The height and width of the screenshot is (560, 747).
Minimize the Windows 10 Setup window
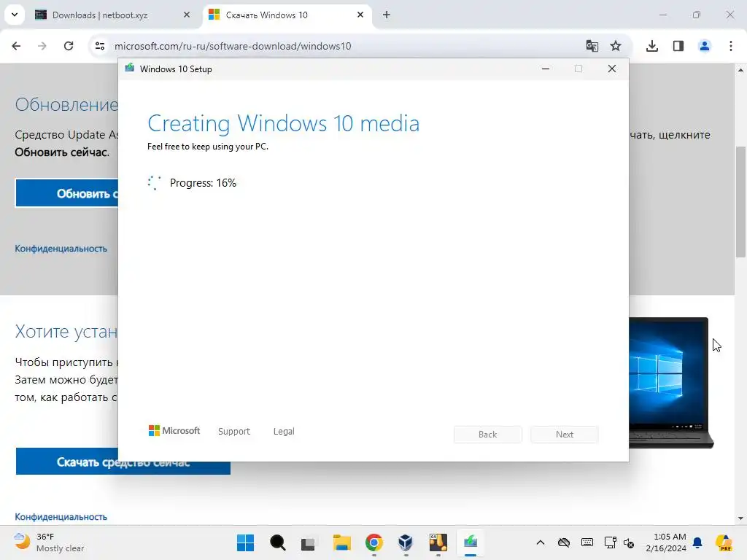click(546, 69)
